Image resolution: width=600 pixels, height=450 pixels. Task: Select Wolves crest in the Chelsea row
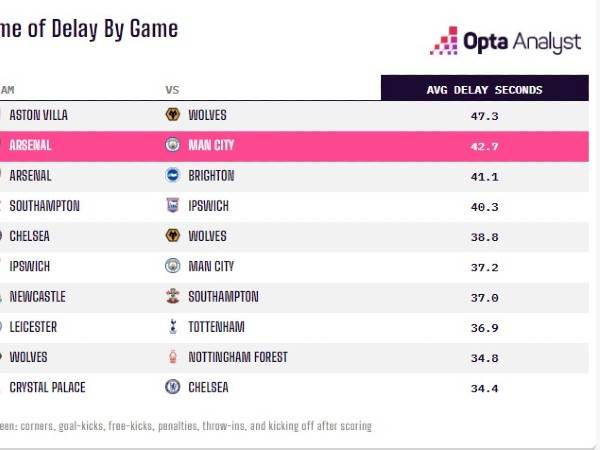pos(174,236)
